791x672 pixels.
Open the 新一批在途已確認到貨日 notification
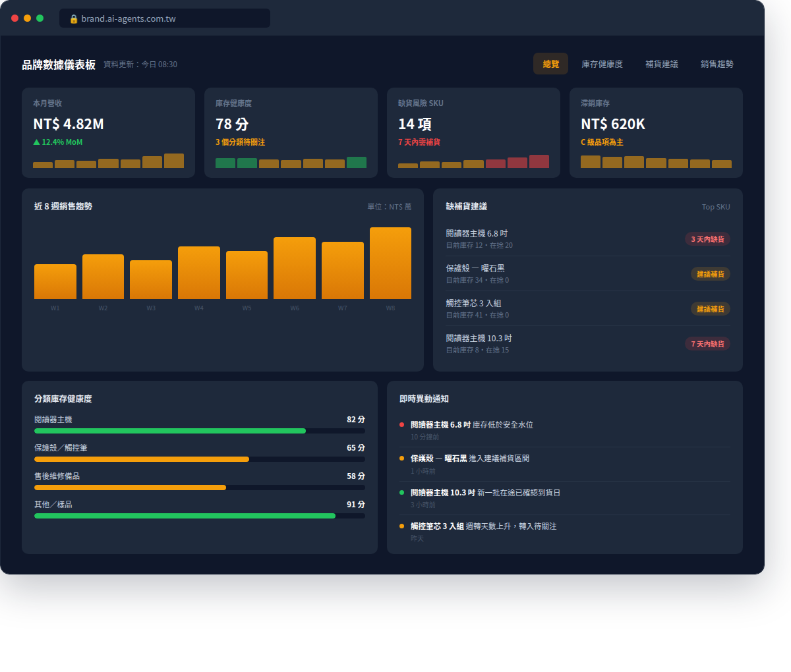pyautogui.click(x=565, y=498)
